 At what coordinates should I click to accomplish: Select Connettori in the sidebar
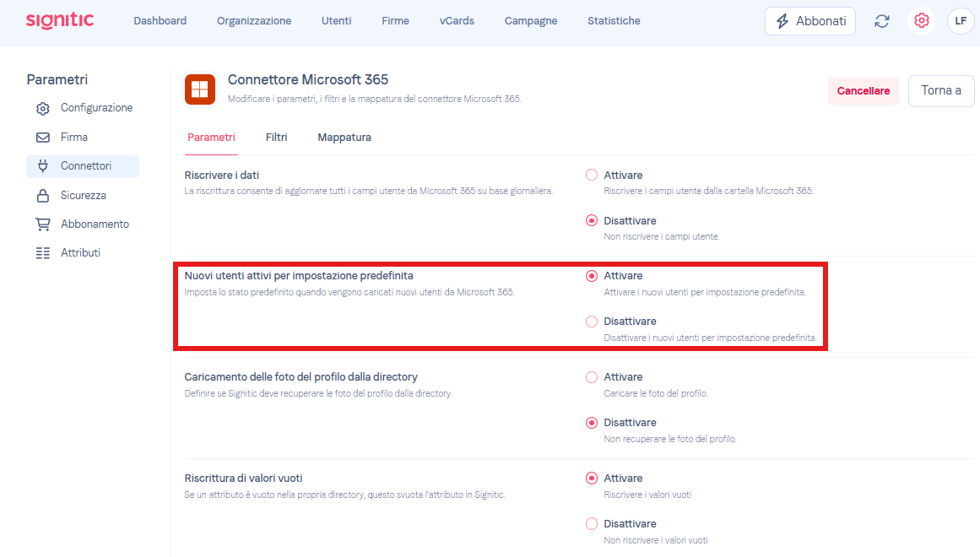tap(83, 166)
